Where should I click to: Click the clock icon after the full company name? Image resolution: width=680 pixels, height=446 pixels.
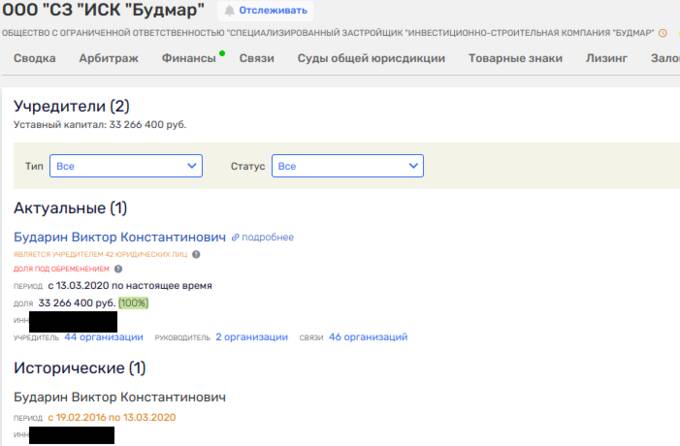click(x=663, y=33)
